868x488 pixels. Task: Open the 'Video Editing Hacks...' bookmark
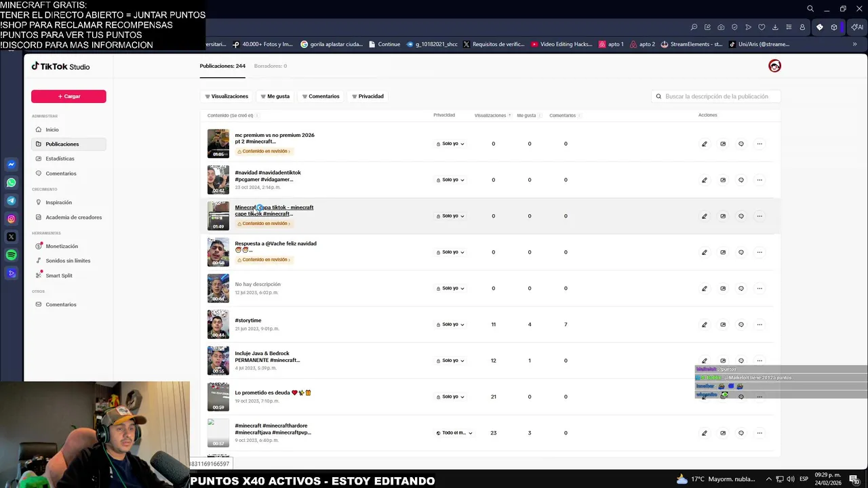coord(562,44)
